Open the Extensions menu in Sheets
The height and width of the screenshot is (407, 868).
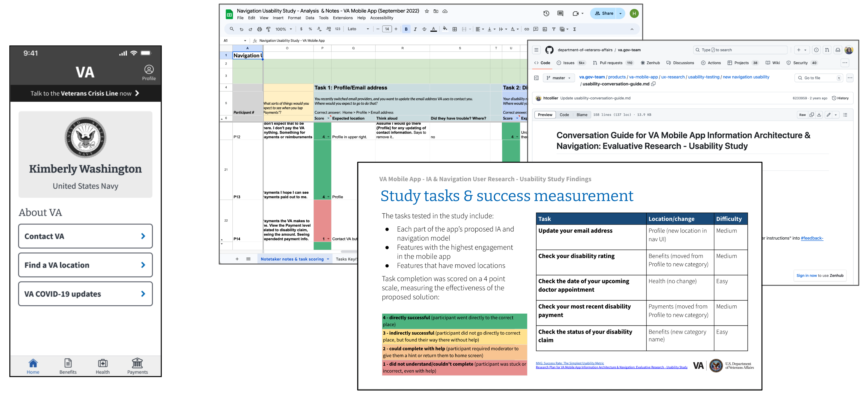pos(342,18)
